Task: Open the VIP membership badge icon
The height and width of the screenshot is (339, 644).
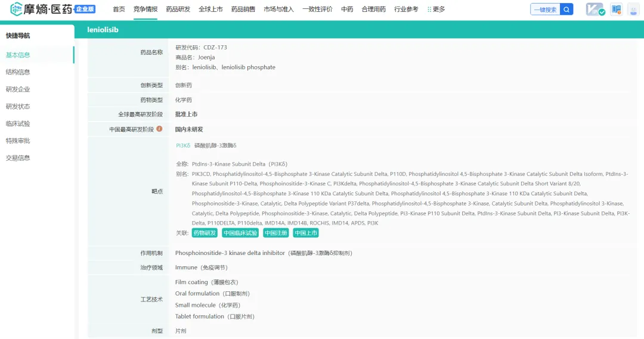Action: [x=595, y=10]
